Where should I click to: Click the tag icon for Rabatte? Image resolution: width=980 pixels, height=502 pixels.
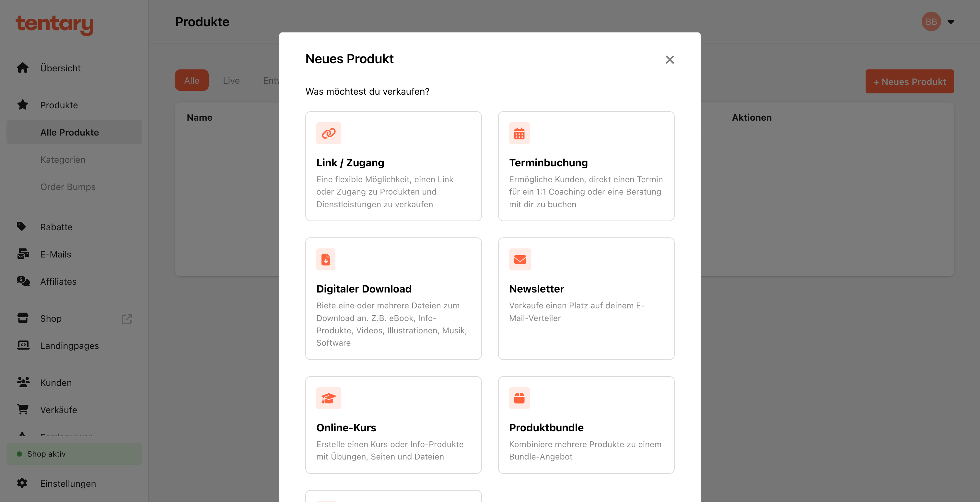pyautogui.click(x=22, y=226)
